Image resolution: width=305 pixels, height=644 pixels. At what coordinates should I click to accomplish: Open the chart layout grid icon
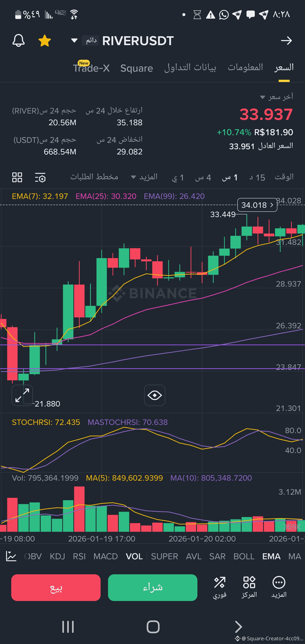click(x=17, y=177)
